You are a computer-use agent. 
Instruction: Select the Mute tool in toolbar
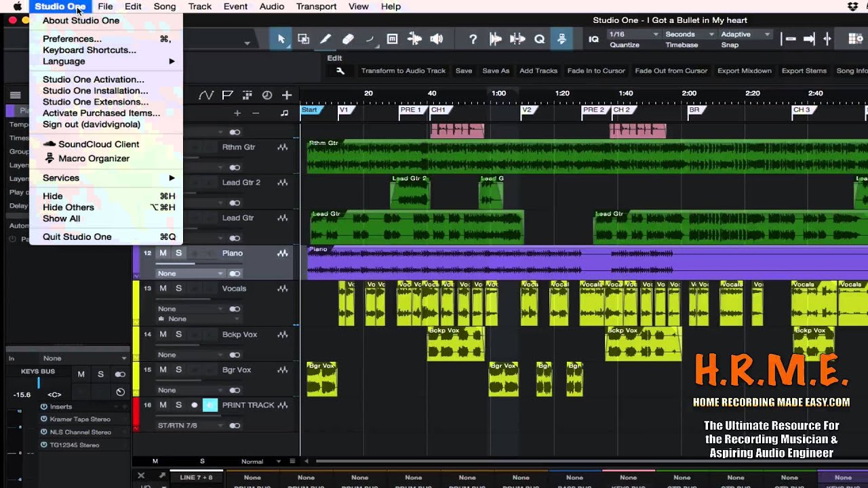point(392,39)
